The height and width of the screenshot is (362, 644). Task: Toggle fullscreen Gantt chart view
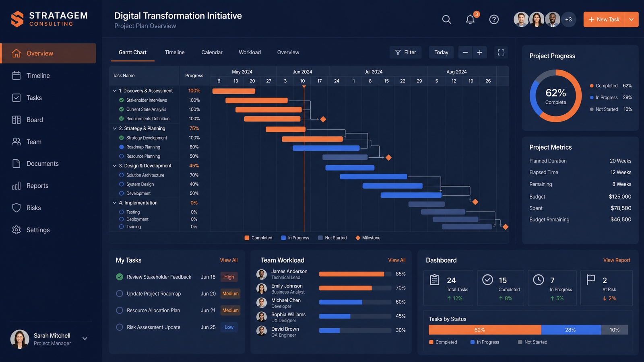501,52
